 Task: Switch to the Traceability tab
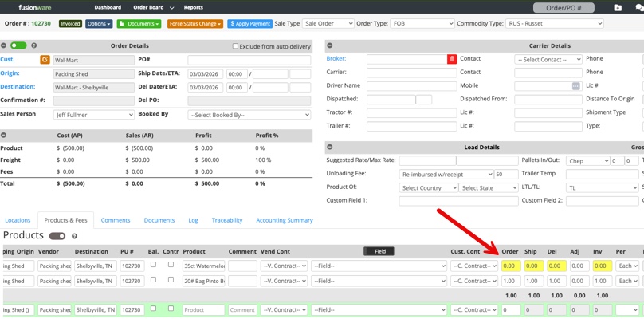(227, 220)
